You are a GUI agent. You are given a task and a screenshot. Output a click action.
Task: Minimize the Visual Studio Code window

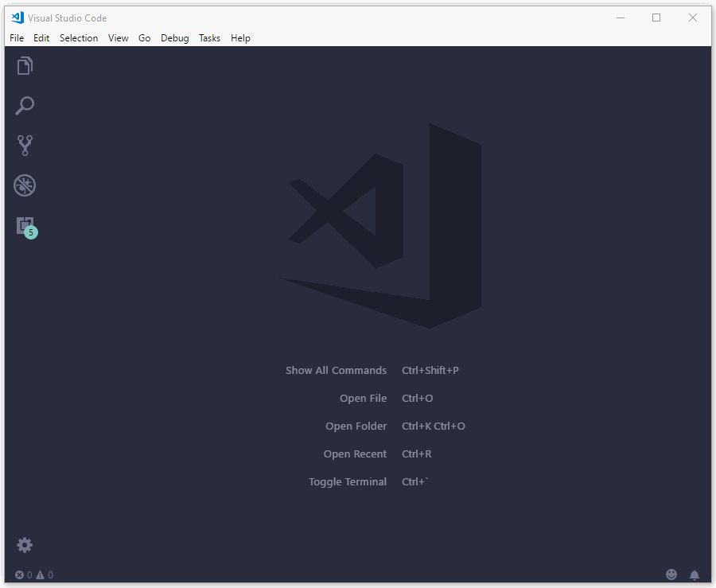click(x=621, y=18)
